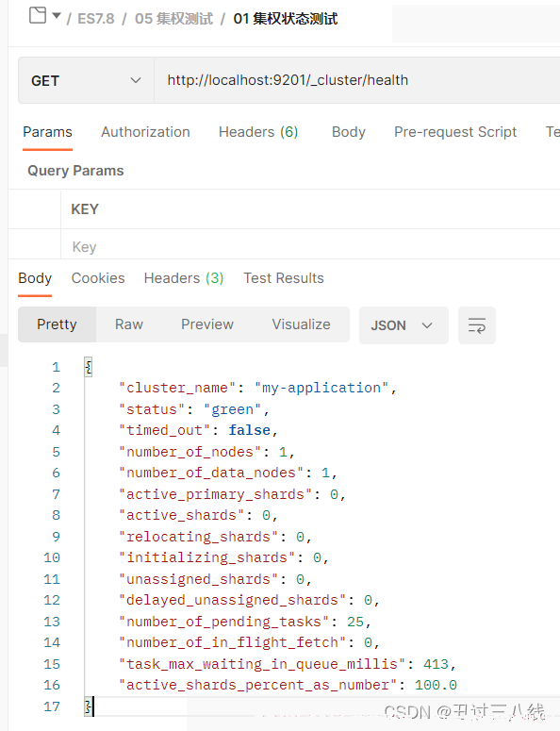Switch response view to Raw
This screenshot has width=560, height=731.
[x=129, y=324]
